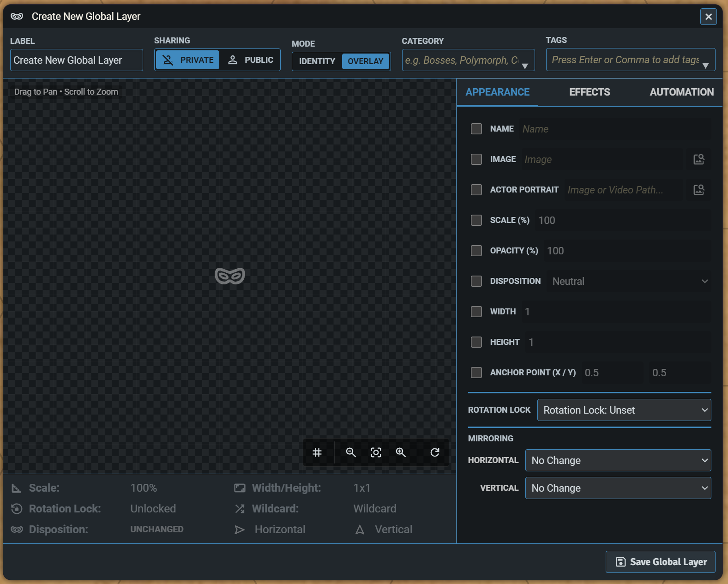The height and width of the screenshot is (584, 728).
Task: Select Identity mode
Action: coord(317,61)
